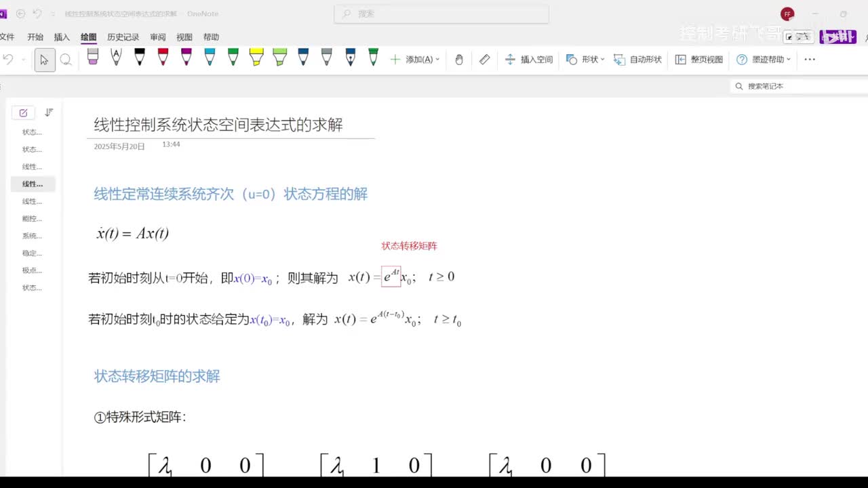This screenshot has width=868, height=488.
Task: Select the lasso select tool
Action: pyautogui.click(x=66, y=60)
